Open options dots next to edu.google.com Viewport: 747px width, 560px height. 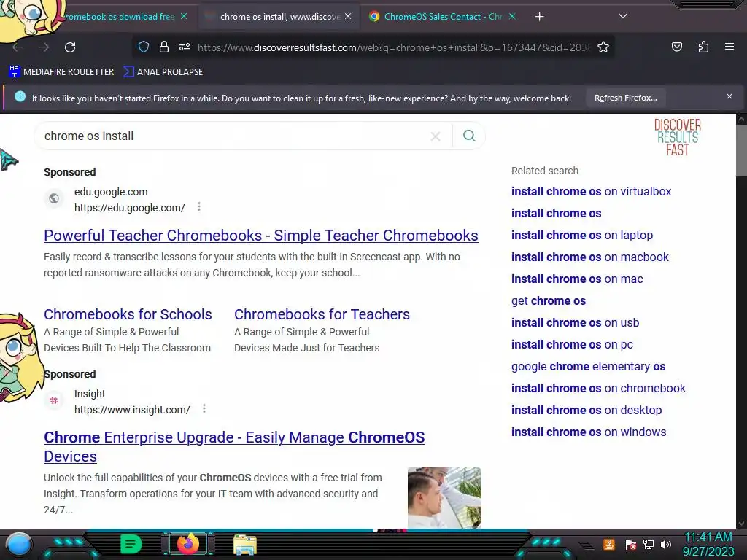pyautogui.click(x=199, y=206)
